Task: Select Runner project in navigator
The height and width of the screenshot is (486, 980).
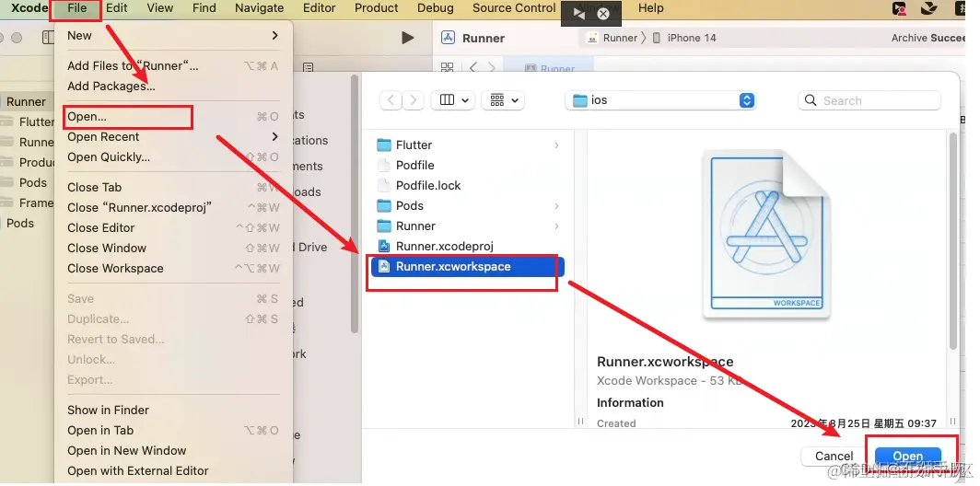Action: tap(26, 102)
